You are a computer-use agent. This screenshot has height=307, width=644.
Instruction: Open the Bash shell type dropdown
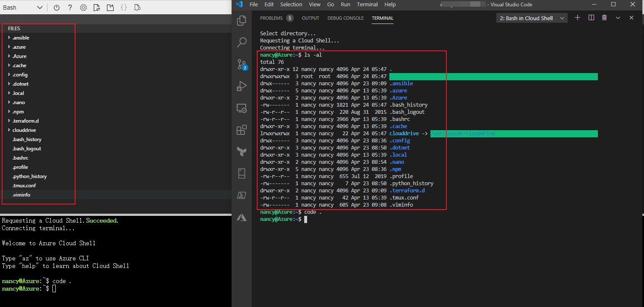(x=23, y=8)
